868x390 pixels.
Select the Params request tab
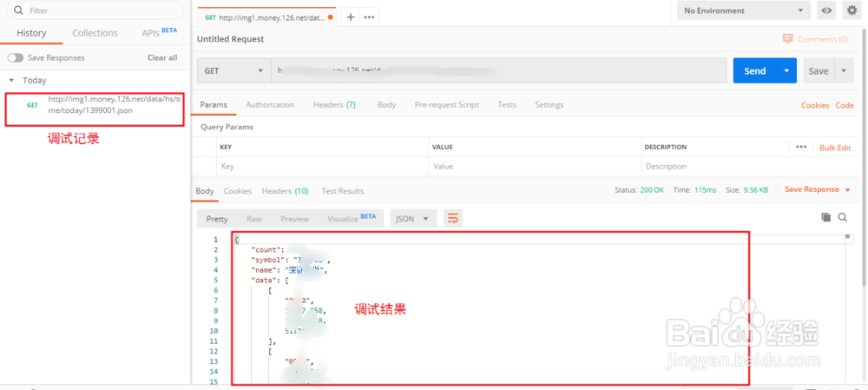(214, 105)
